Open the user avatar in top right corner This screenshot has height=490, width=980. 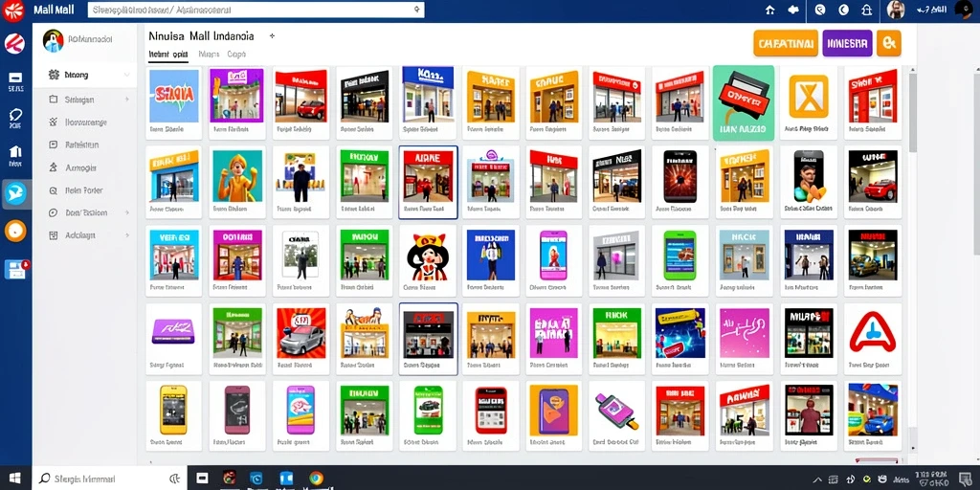tap(896, 10)
